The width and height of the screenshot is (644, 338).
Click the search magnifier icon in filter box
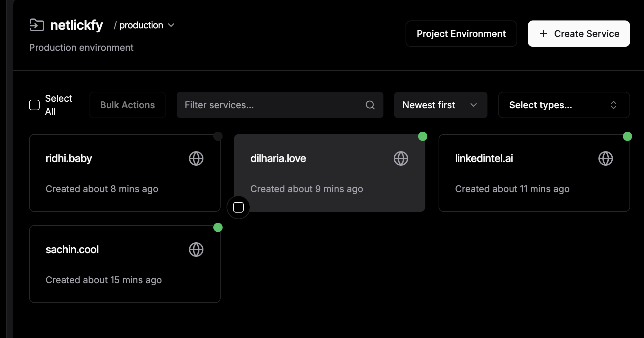pos(370,105)
